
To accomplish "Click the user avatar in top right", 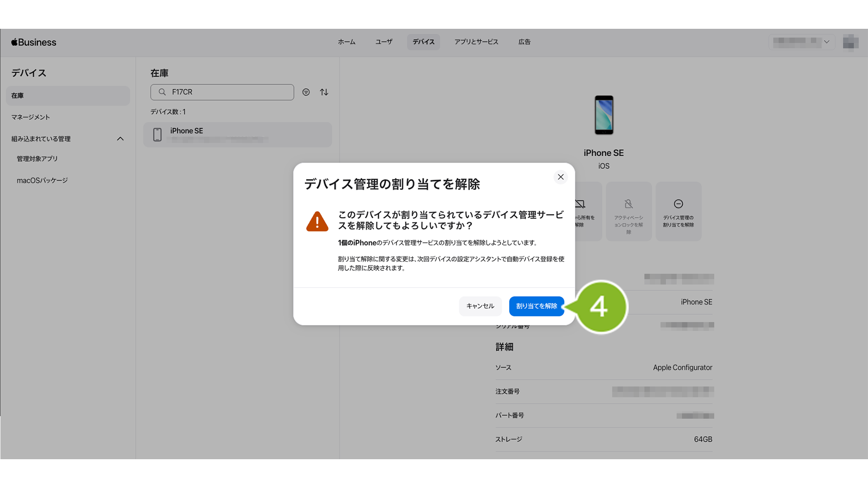I will click(850, 42).
